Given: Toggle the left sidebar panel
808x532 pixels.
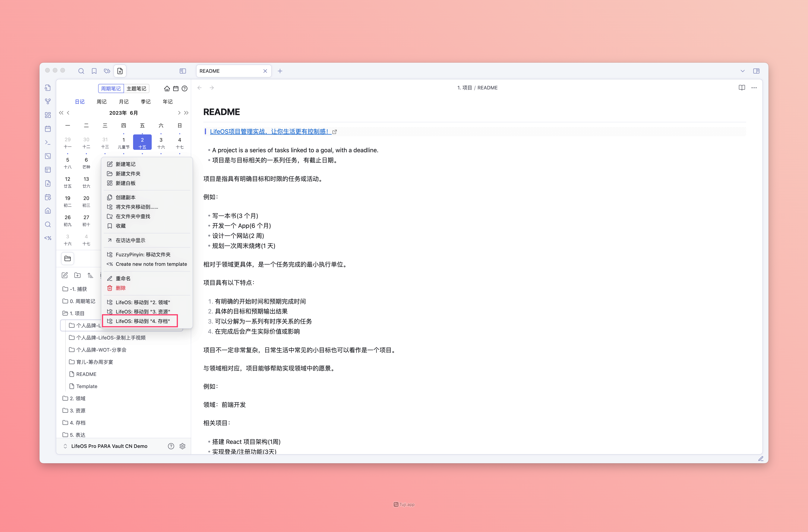Looking at the screenshot, I should [183, 71].
